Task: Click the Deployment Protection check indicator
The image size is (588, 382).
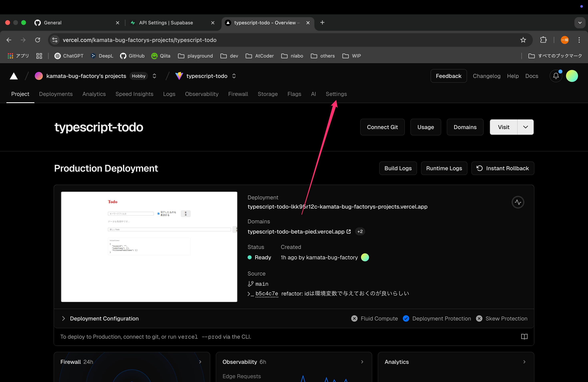Action: coord(406,319)
